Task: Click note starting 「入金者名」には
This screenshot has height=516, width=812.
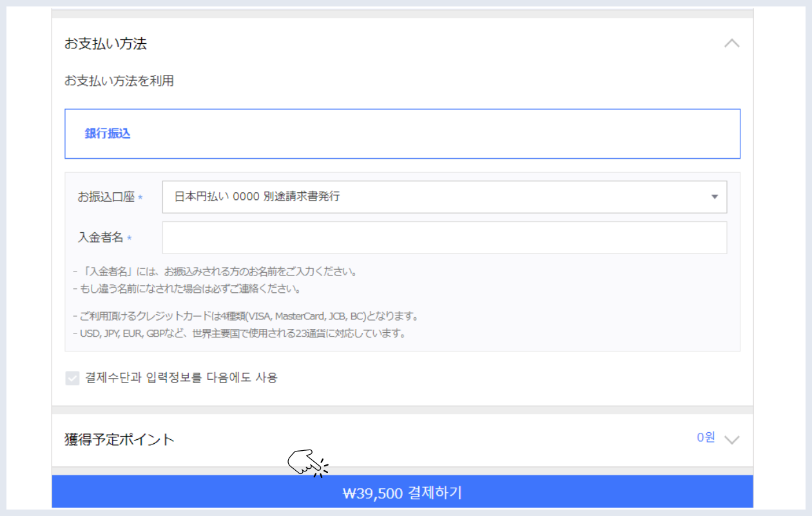Action: coord(215,272)
